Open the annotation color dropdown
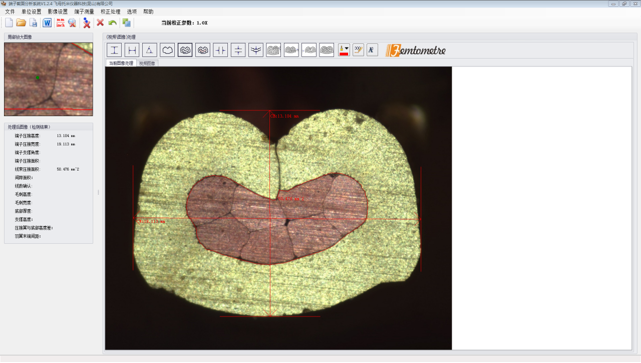 pyautogui.click(x=344, y=50)
